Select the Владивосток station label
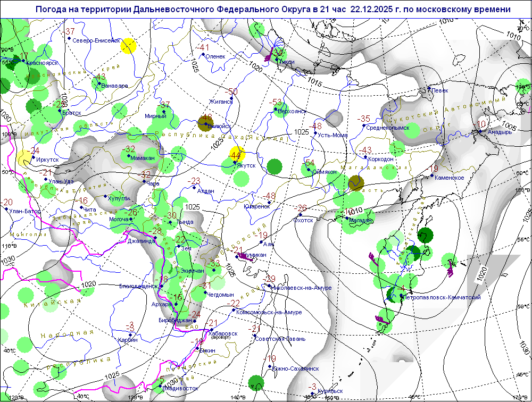Screen dimensions: 532x402 coord(181,388)
